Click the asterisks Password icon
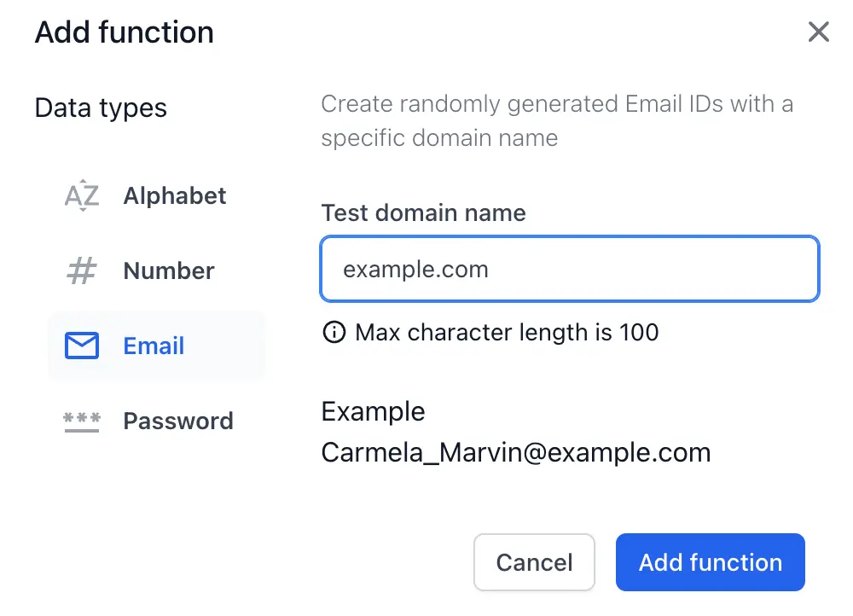Screen dimensions: 853x616 point(82,421)
